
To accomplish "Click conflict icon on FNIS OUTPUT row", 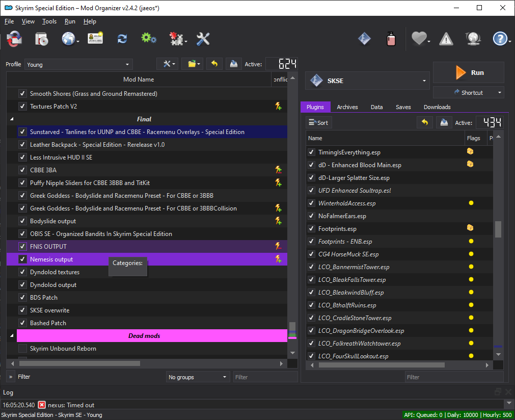I will tap(278, 246).
